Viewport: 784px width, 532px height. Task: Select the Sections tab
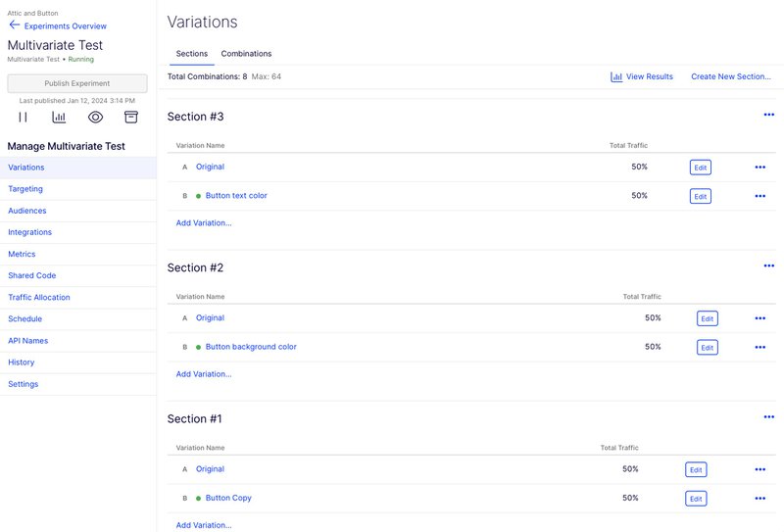(x=191, y=54)
